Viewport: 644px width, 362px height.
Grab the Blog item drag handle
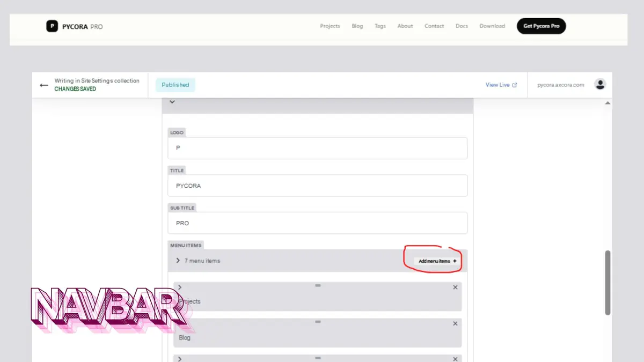tap(318, 321)
